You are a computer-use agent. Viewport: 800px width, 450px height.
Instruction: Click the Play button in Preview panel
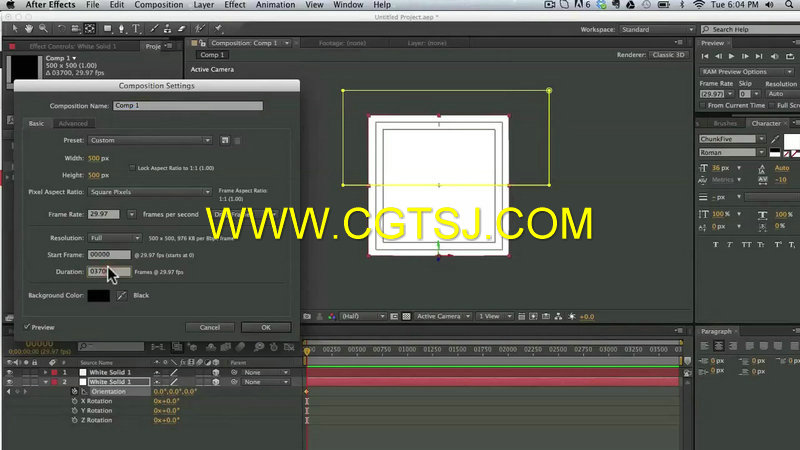(x=731, y=56)
